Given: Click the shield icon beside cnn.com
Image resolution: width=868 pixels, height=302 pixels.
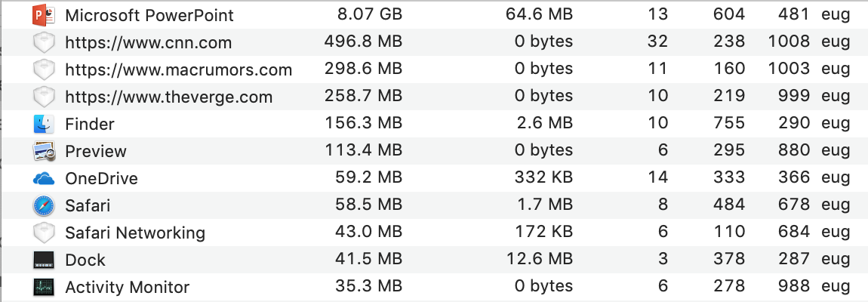Looking at the screenshot, I should pyautogui.click(x=44, y=42).
